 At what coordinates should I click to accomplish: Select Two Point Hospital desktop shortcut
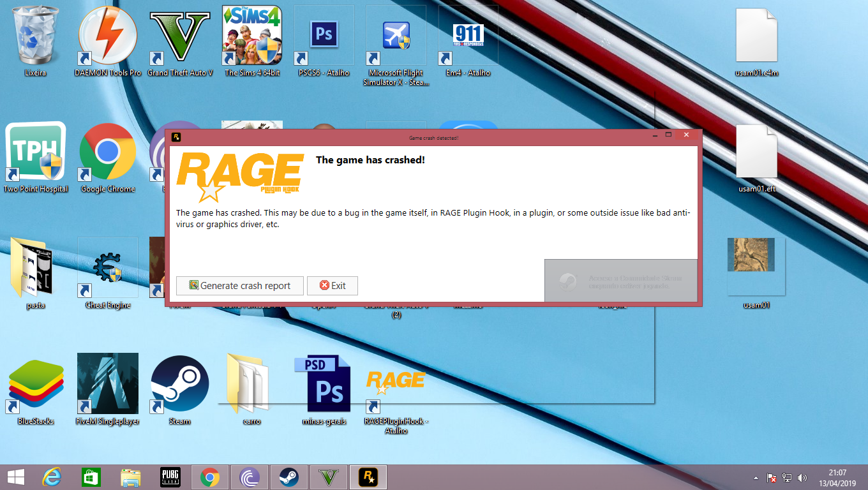[36, 158]
